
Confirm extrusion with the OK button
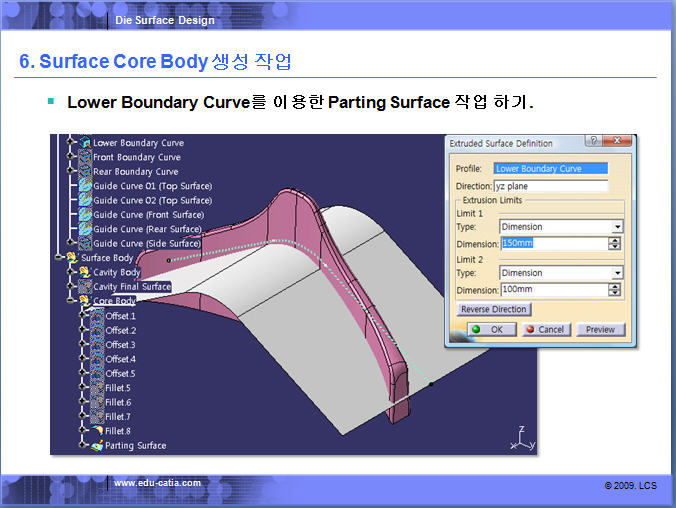[487, 329]
